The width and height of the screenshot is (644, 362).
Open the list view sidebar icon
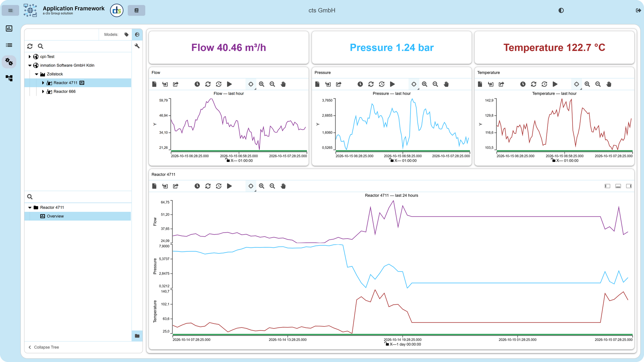click(x=9, y=45)
